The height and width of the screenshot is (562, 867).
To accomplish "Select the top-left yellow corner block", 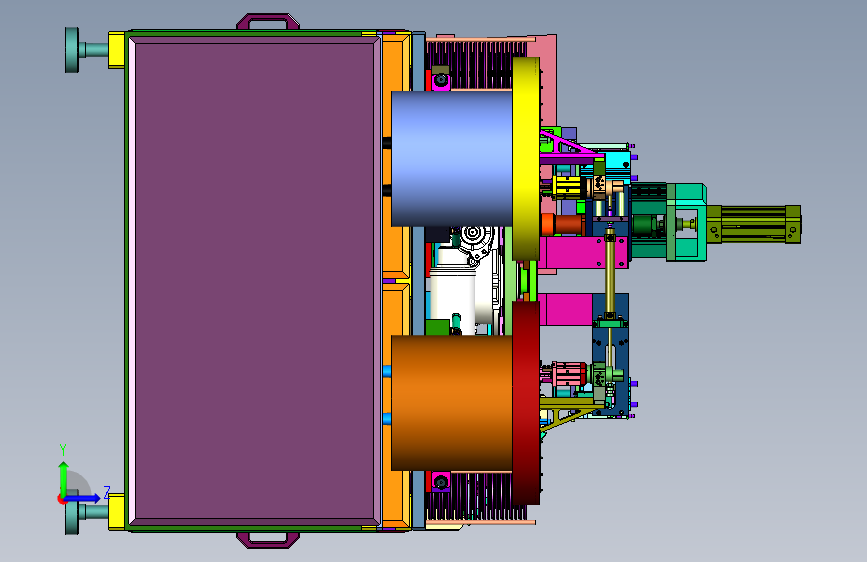I will click(116, 50).
